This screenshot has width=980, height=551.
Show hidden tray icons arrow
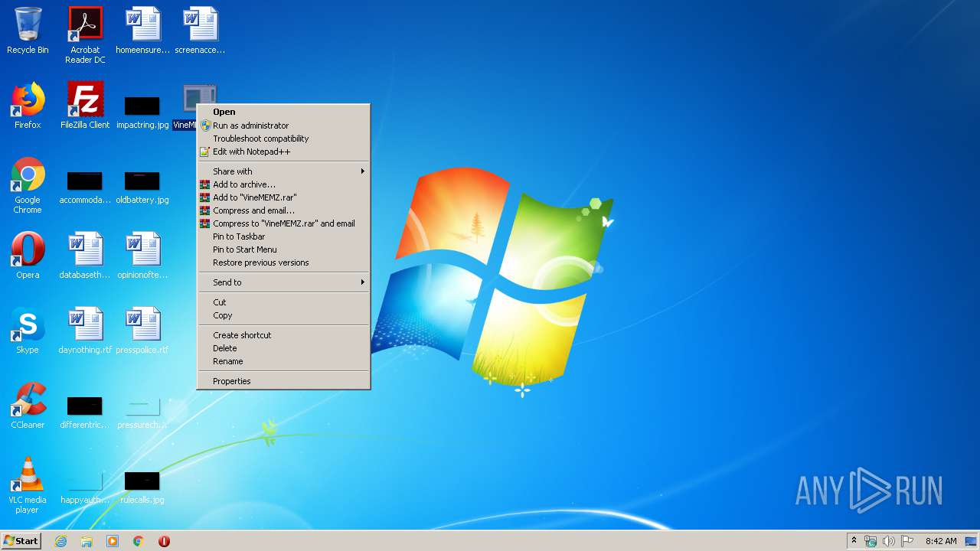tap(854, 541)
